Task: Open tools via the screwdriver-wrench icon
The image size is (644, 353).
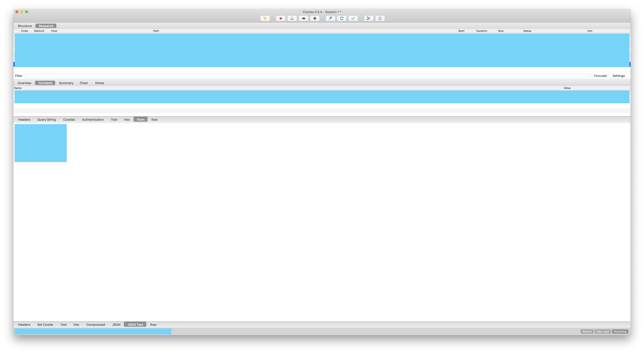Action: point(369,18)
